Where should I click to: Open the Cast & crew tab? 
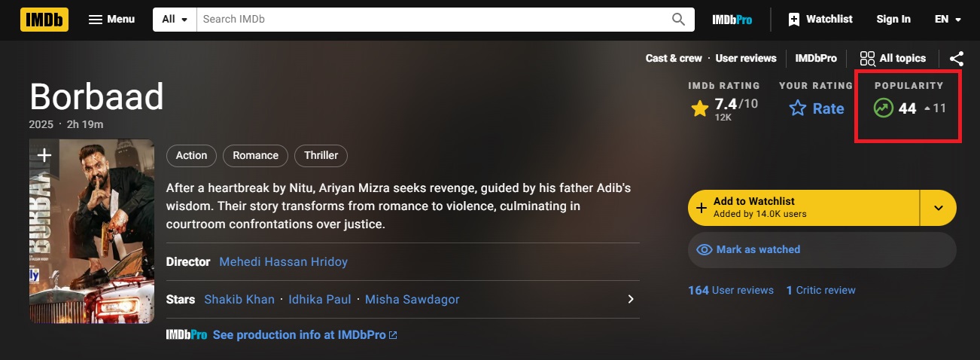pos(673,58)
